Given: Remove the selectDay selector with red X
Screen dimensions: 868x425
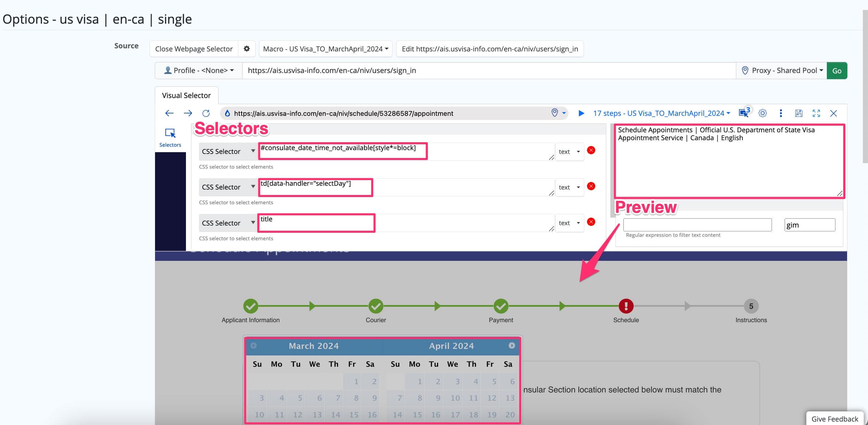Looking at the screenshot, I should click(591, 186).
